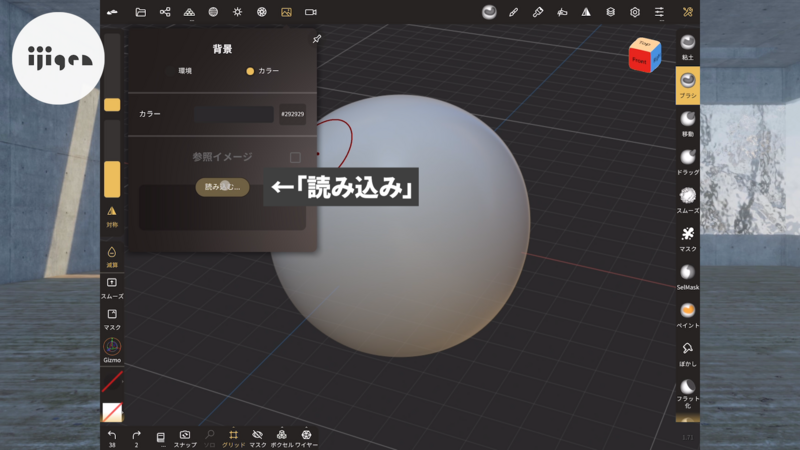Select the ペイント paint tool
Image resolution: width=800 pixels, height=450 pixels.
[x=688, y=315]
